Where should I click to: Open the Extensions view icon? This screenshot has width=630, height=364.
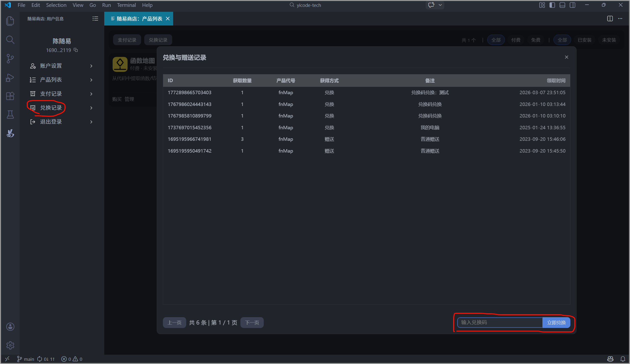pos(10,96)
